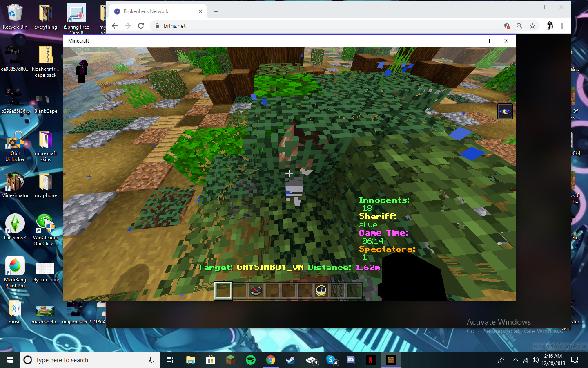This screenshot has width=588, height=368.
Task: Open Task View from the taskbar
Action: (x=170, y=360)
